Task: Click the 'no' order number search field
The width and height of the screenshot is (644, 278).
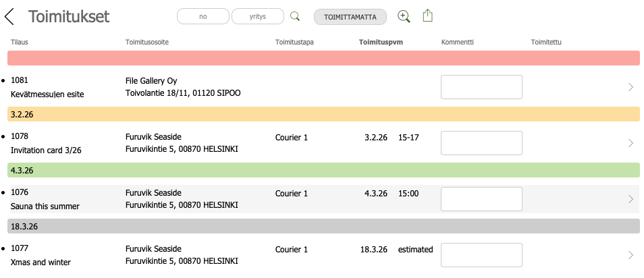Action: coord(203,17)
